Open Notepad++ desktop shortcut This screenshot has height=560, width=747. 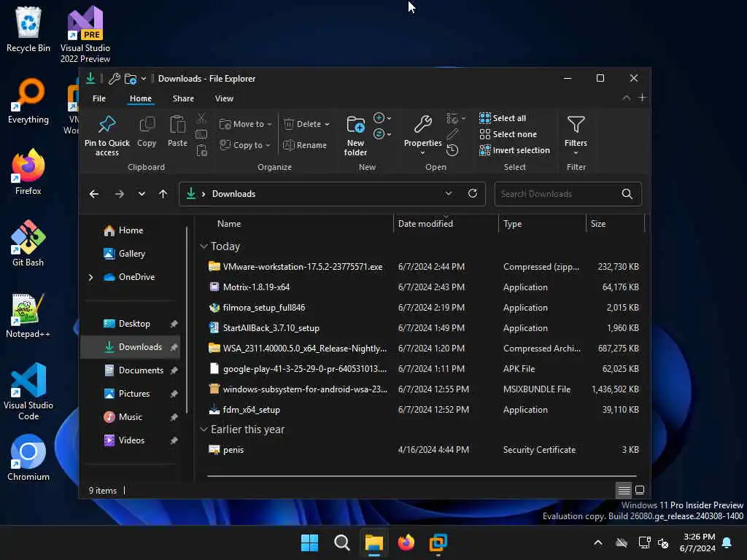(x=28, y=315)
